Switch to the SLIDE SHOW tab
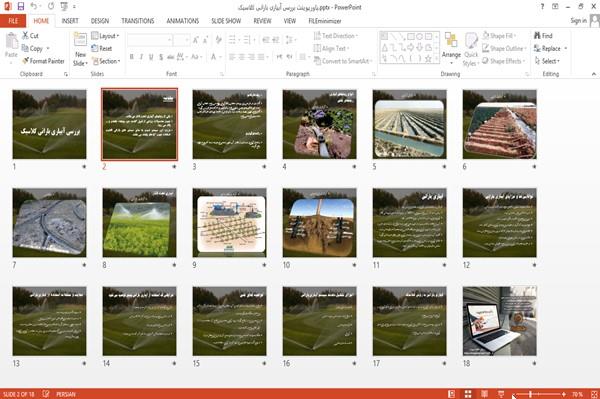The height and width of the screenshot is (399, 600). point(226,21)
